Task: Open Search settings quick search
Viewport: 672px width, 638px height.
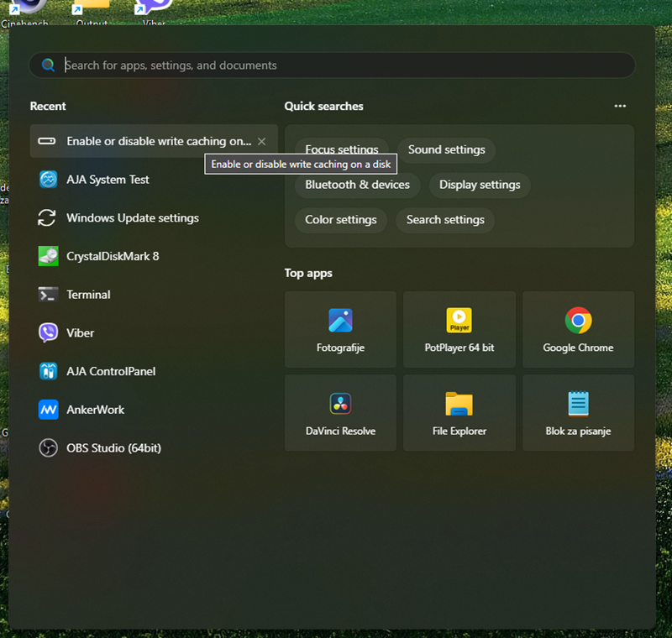Action: pos(445,220)
